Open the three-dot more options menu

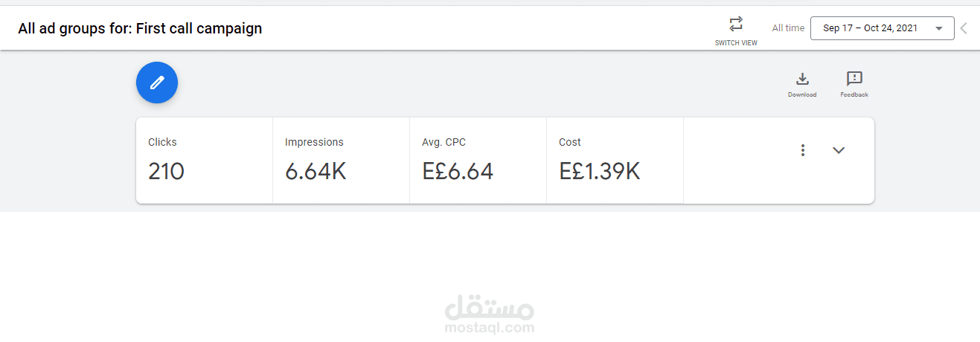click(803, 150)
